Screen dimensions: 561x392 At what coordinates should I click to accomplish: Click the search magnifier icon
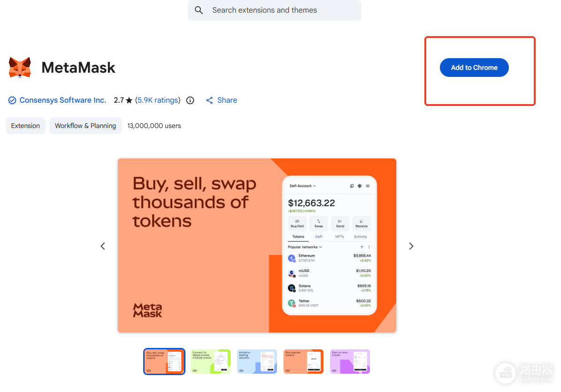coord(199,10)
